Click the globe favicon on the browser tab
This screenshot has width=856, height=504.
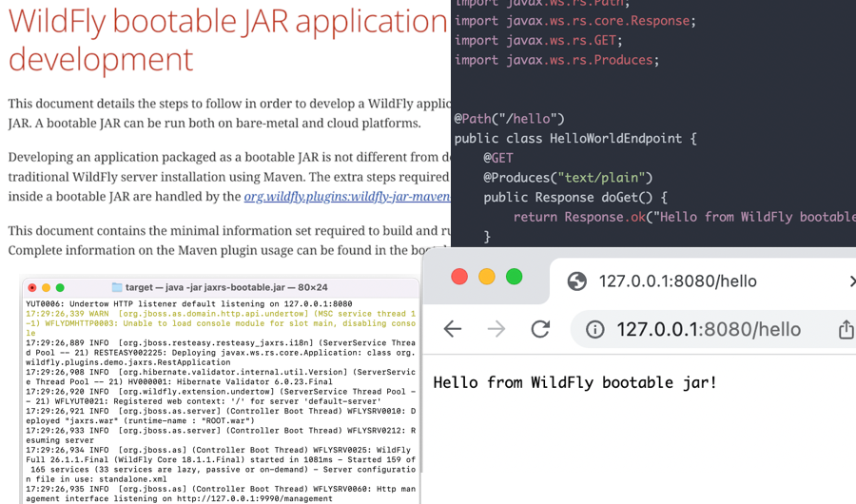(576, 281)
